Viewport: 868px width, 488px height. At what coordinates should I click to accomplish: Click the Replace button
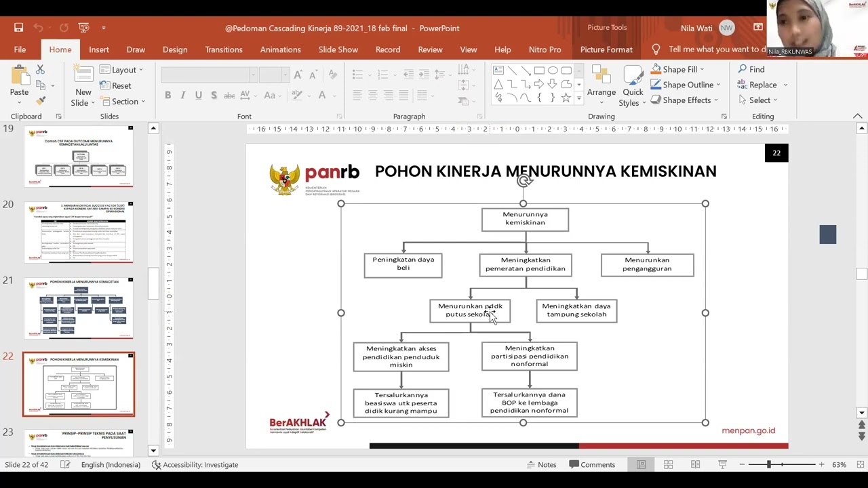757,85
